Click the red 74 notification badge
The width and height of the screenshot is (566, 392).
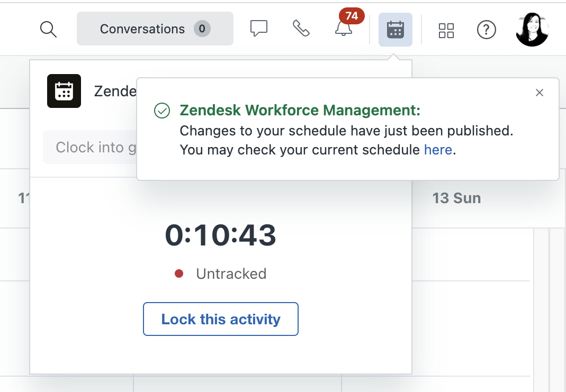(352, 16)
